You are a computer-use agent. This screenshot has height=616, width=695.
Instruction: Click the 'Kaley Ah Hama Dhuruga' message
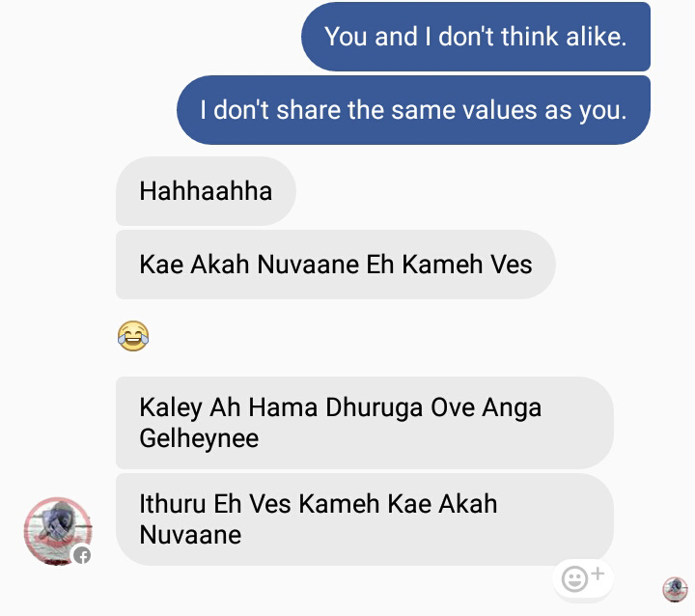(364, 423)
